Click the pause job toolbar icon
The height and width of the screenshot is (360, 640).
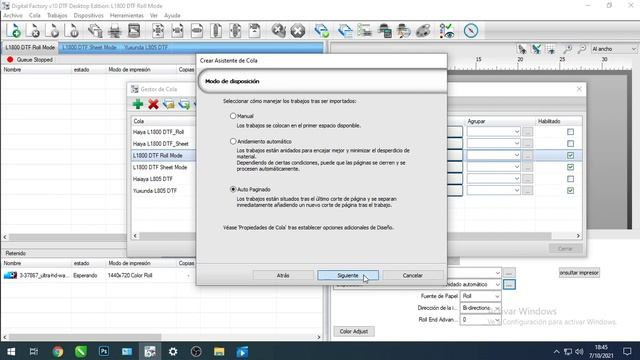(x=72, y=31)
